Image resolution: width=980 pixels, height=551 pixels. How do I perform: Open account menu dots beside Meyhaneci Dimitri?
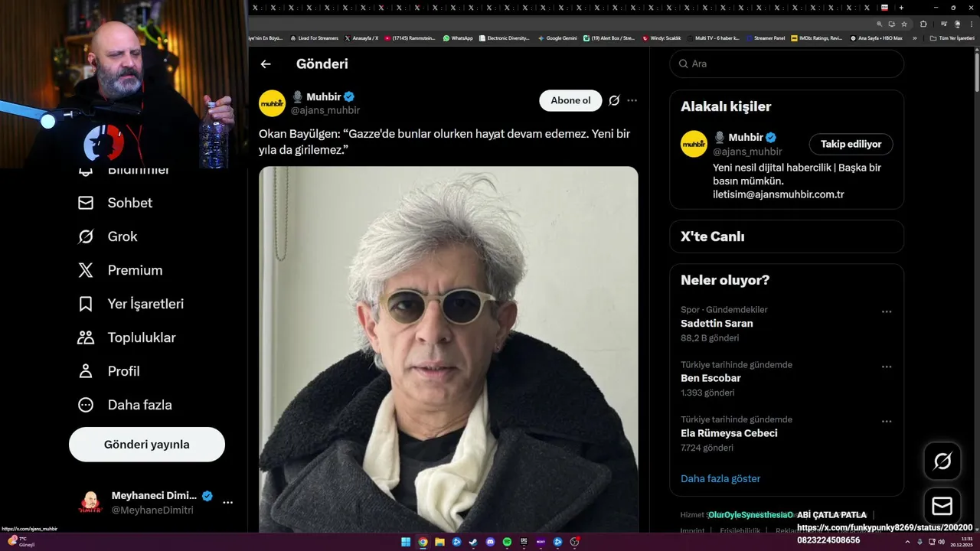point(227,503)
